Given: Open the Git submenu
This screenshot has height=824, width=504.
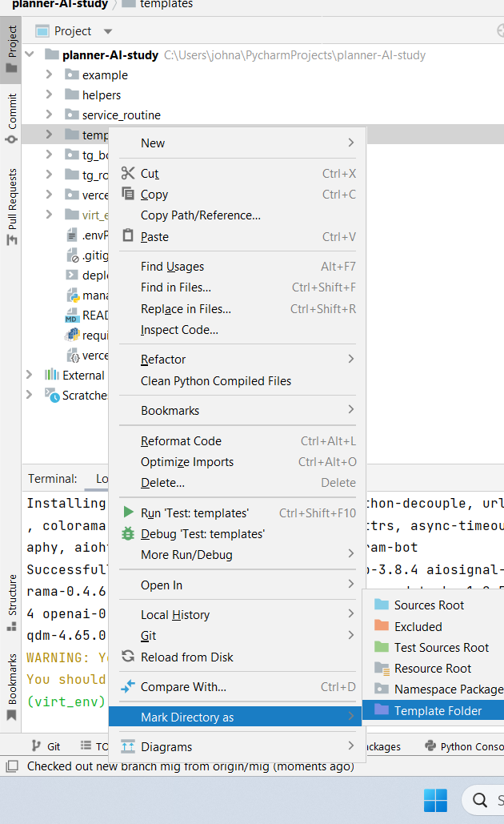Looking at the screenshot, I should pos(238,636).
